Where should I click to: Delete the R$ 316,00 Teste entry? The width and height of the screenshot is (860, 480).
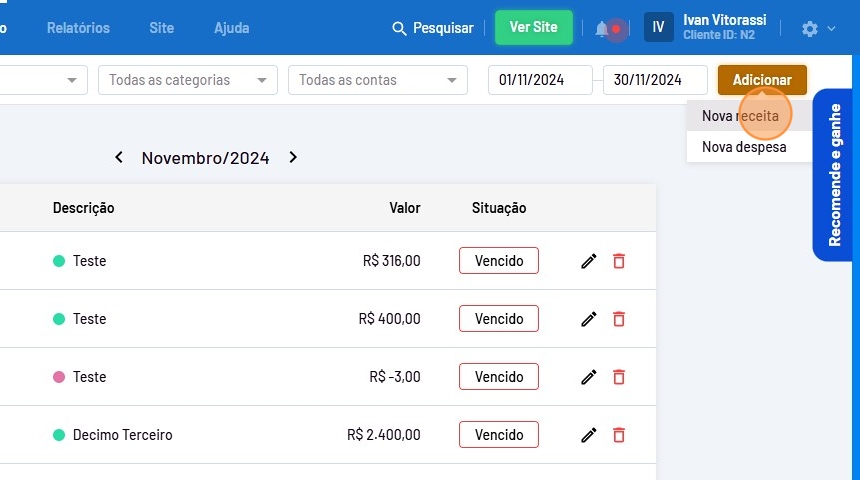tap(619, 261)
